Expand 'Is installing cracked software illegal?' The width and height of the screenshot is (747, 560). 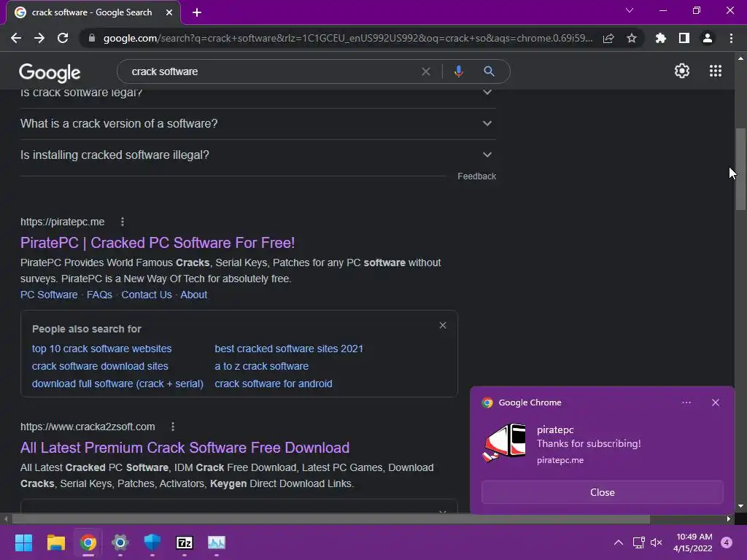[258, 155]
